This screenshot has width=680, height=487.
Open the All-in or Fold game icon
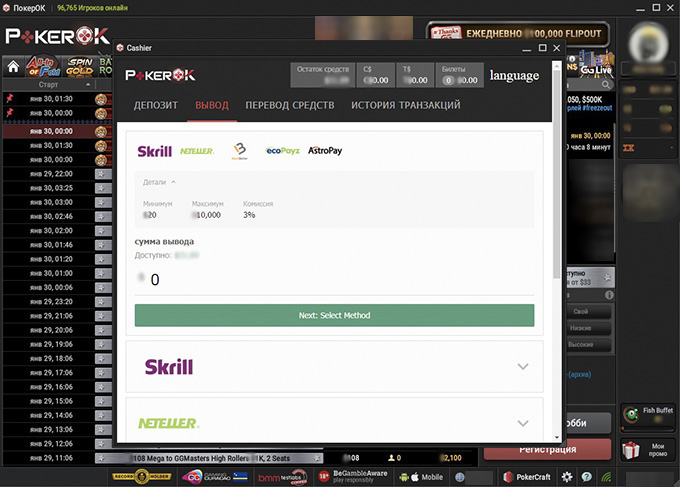43,67
